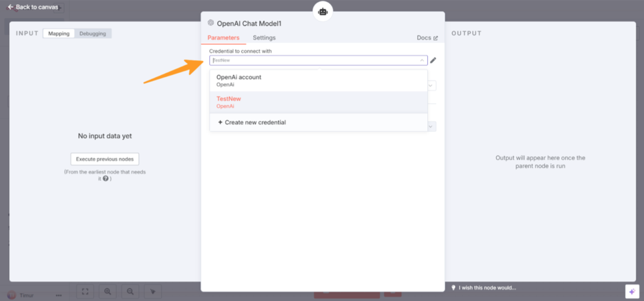Viewport: 644px width, 301px height.
Task: Go back to canvas via arrow link
Action: click(33, 7)
